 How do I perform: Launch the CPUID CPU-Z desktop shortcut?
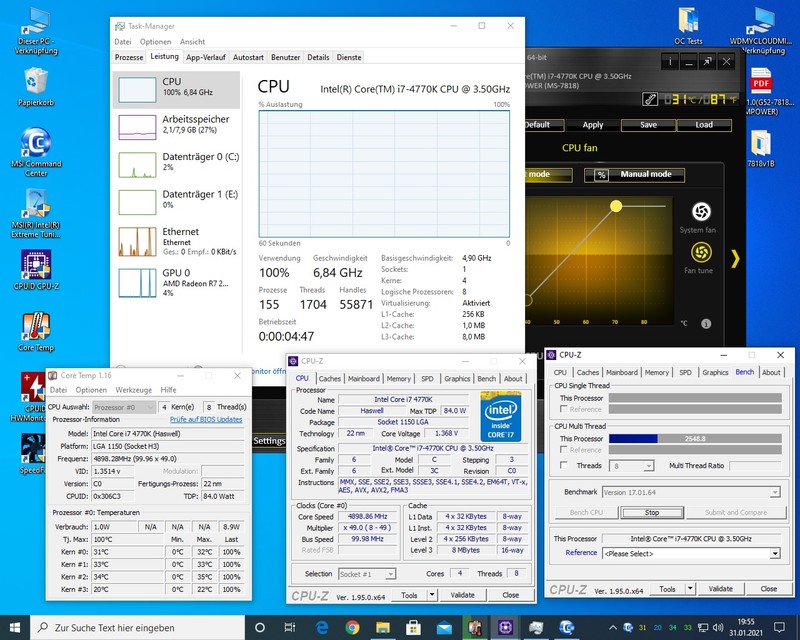(36, 269)
